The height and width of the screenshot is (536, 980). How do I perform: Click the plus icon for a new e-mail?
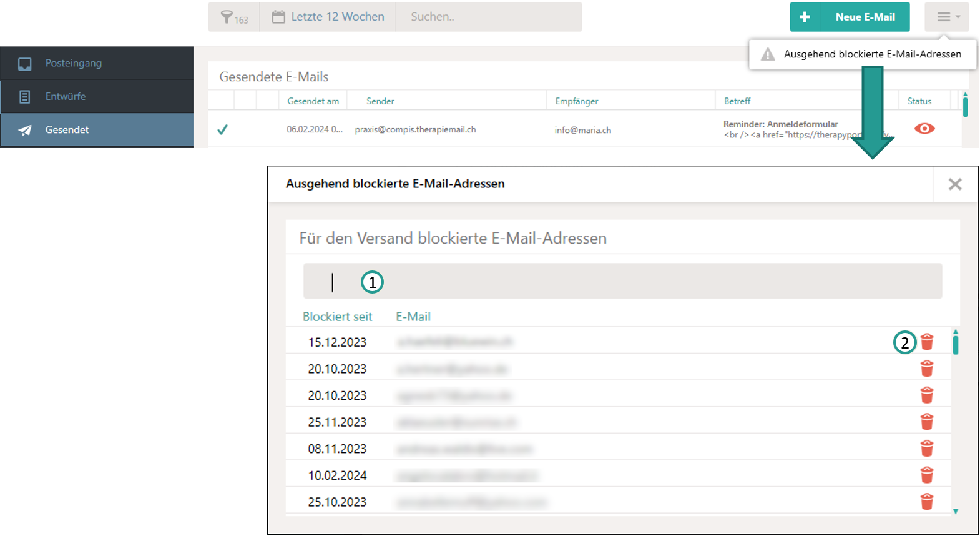pos(805,17)
